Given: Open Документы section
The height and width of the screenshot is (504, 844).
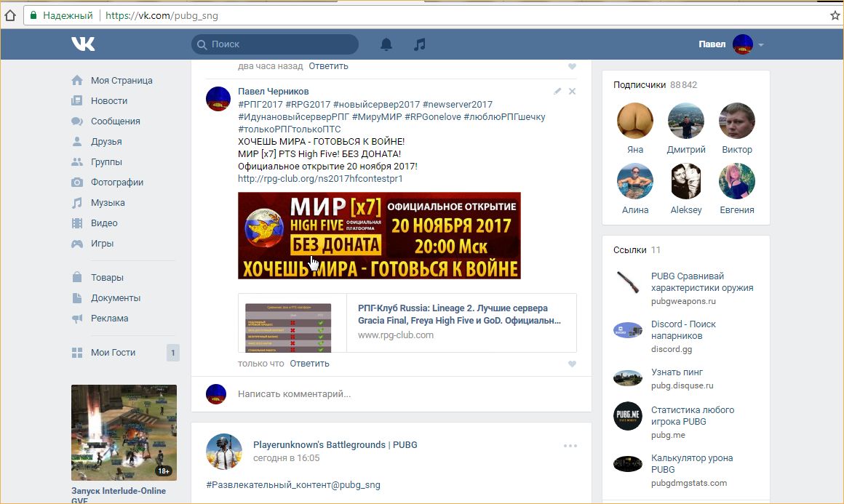Looking at the screenshot, I should pos(115,298).
